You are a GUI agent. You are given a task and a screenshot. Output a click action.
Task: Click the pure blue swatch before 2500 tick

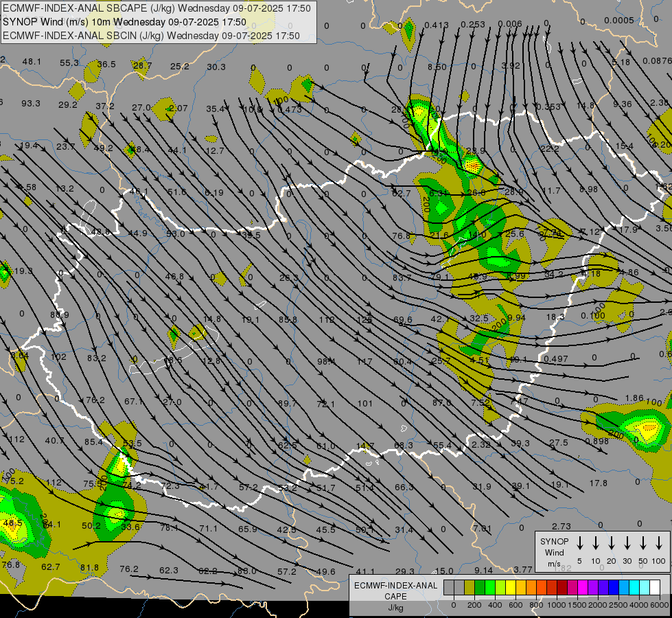click(614, 587)
